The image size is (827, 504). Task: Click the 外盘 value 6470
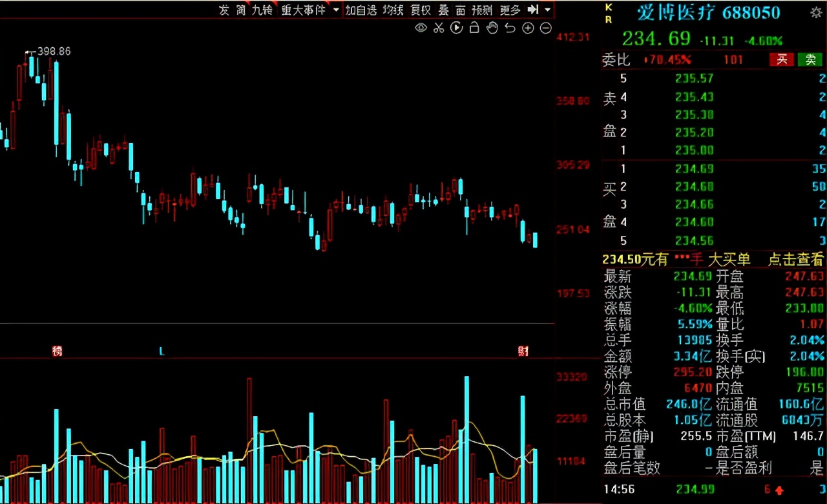pos(698,388)
